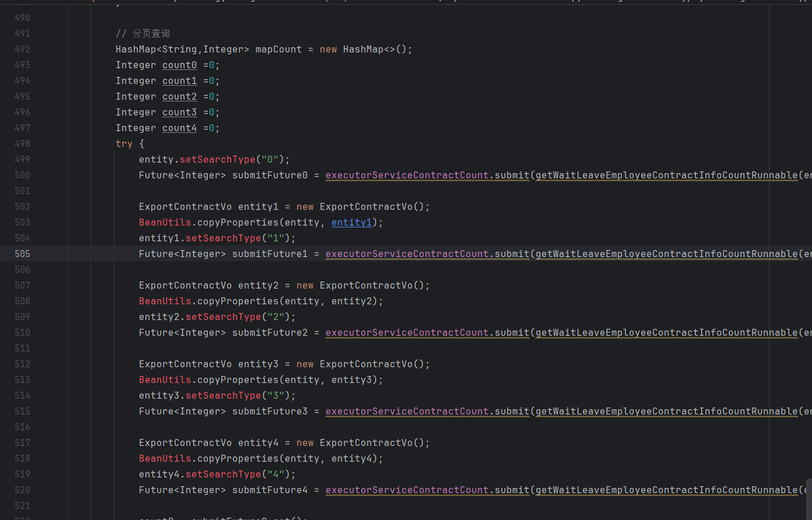Click line number 498 in the gutter
The height and width of the screenshot is (520, 812).
pyautogui.click(x=22, y=143)
